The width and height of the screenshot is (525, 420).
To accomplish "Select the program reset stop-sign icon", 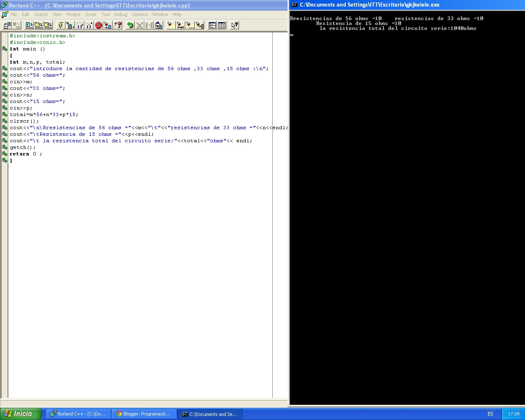I will [x=98, y=25].
